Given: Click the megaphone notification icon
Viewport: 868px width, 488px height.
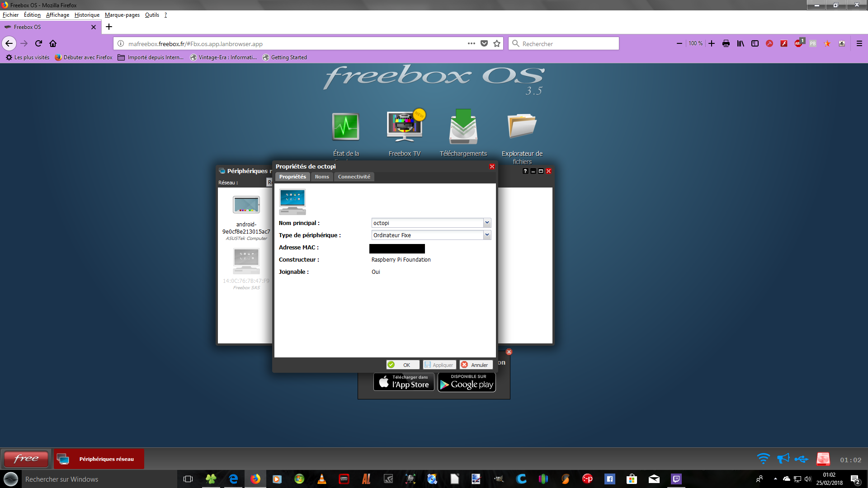Looking at the screenshot, I should point(783,459).
